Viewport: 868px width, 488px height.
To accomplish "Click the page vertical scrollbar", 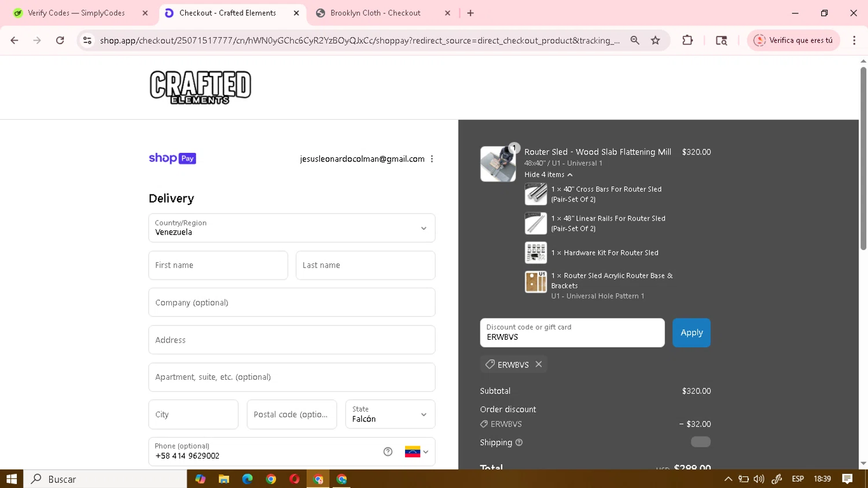I will pyautogui.click(x=863, y=158).
